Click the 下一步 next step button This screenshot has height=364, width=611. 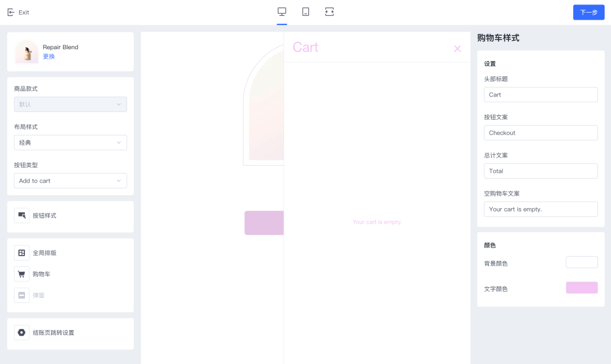pyautogui.click(x=588, y=12)
